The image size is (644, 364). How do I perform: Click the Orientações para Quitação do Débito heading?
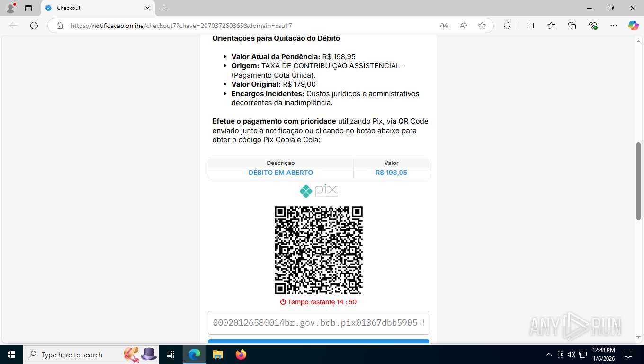pyautogui.click(x=276, y=38)
